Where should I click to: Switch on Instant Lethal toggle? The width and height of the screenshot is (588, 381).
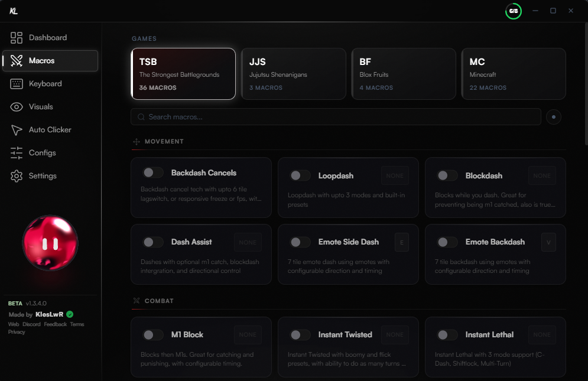point(447,334)
